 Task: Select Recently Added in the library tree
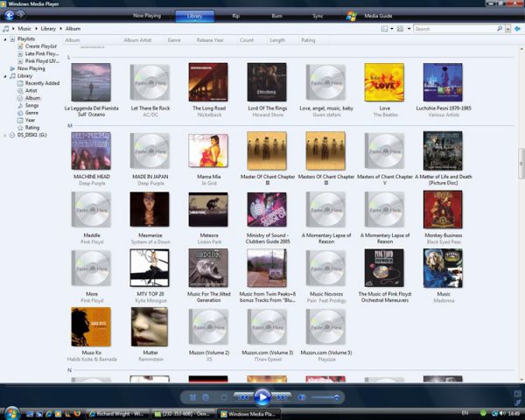pos(42,83)
